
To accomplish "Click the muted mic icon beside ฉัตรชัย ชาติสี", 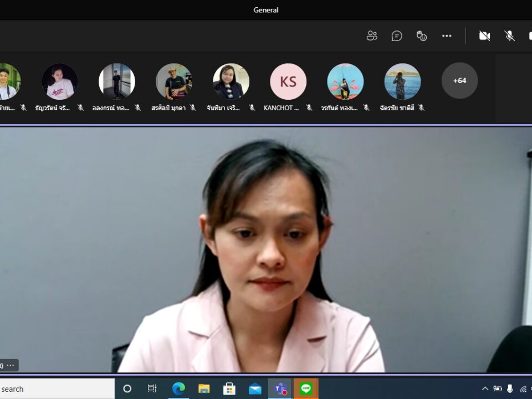I will (421, 108).
